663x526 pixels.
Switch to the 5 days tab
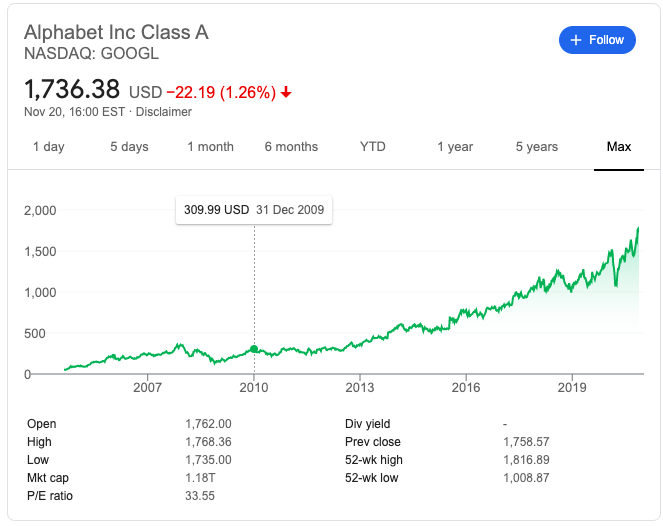(x=129, y=147)
